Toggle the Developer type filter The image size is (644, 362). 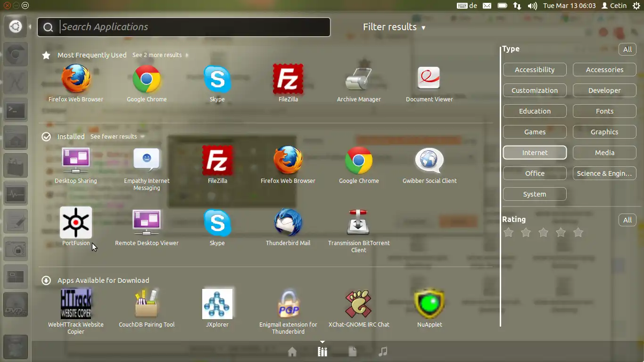pos(604,90)
